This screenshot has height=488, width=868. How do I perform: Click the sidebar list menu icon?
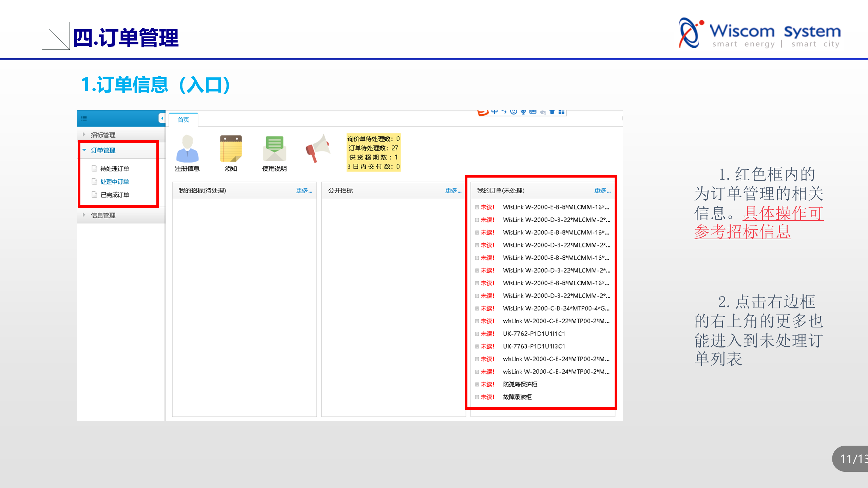[x=84, y=118]
